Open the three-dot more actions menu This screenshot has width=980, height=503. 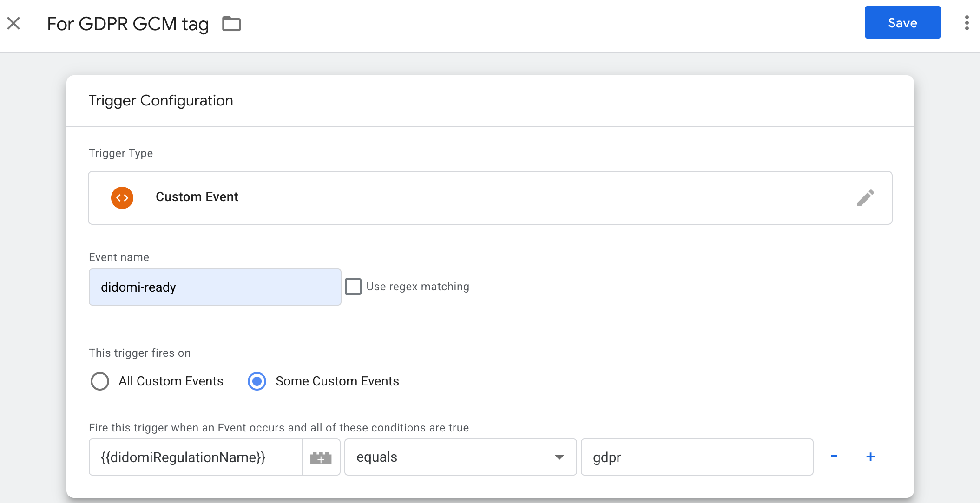point(967,23)
